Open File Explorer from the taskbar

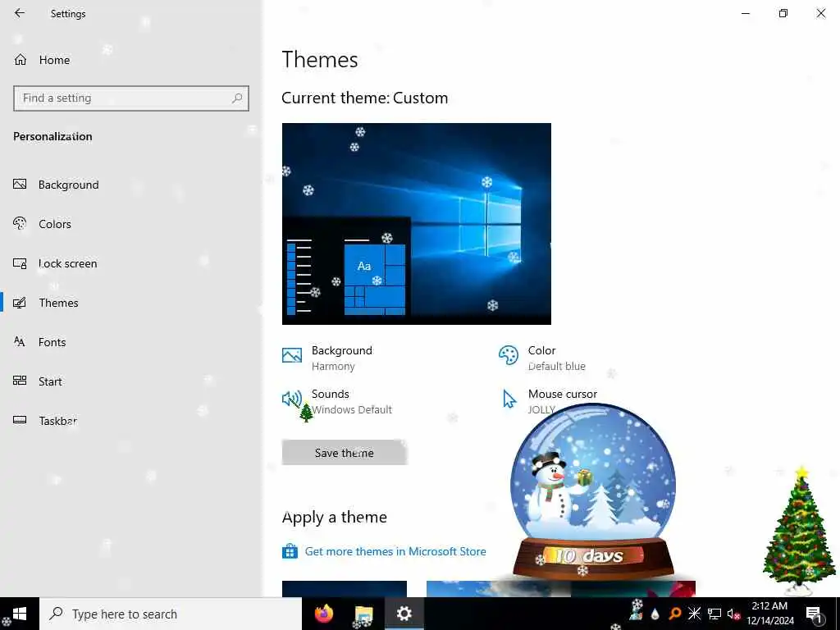363,614
